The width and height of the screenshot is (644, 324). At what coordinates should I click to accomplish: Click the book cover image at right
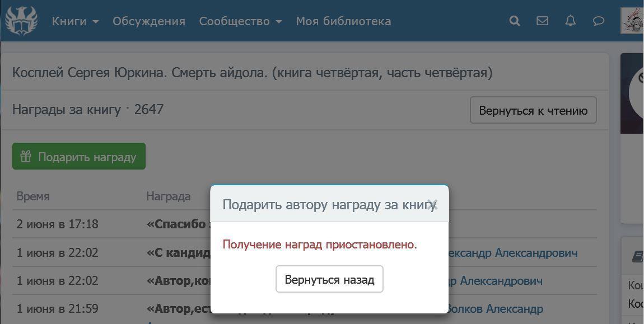[633, 93]
